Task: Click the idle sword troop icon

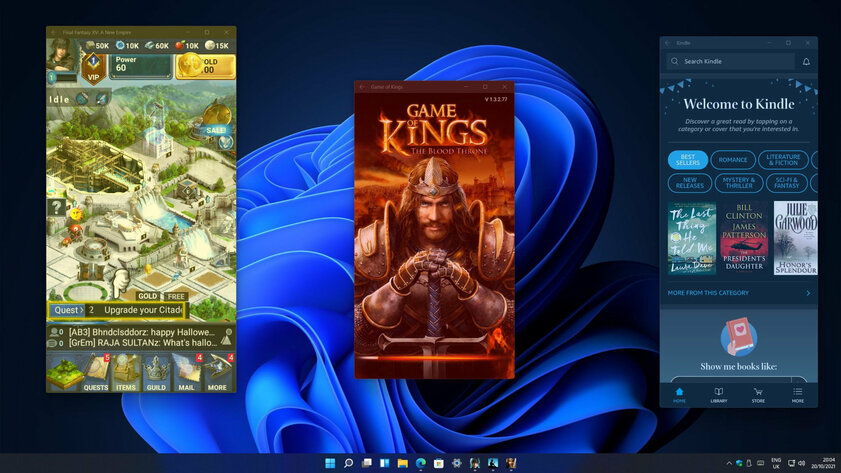Action: (101, 99)
